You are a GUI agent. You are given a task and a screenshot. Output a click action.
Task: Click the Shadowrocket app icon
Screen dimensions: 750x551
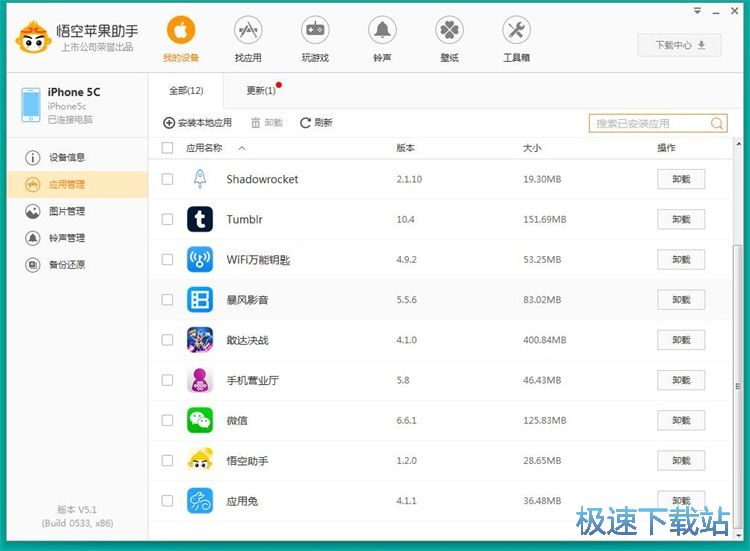[200, 179]
